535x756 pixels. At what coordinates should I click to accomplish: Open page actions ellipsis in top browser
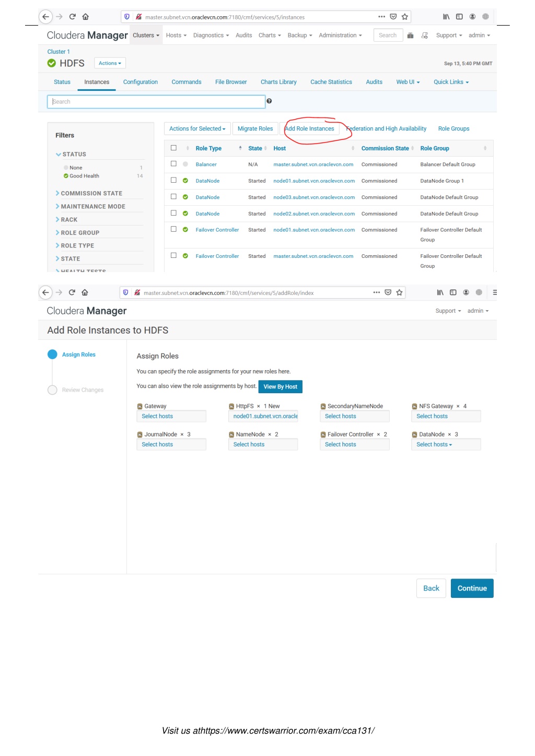[382, 17]
